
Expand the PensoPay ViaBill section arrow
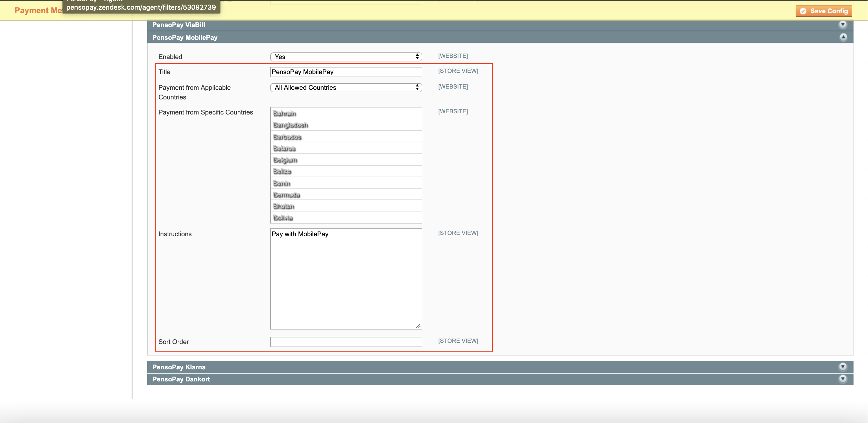pos(843,25)
